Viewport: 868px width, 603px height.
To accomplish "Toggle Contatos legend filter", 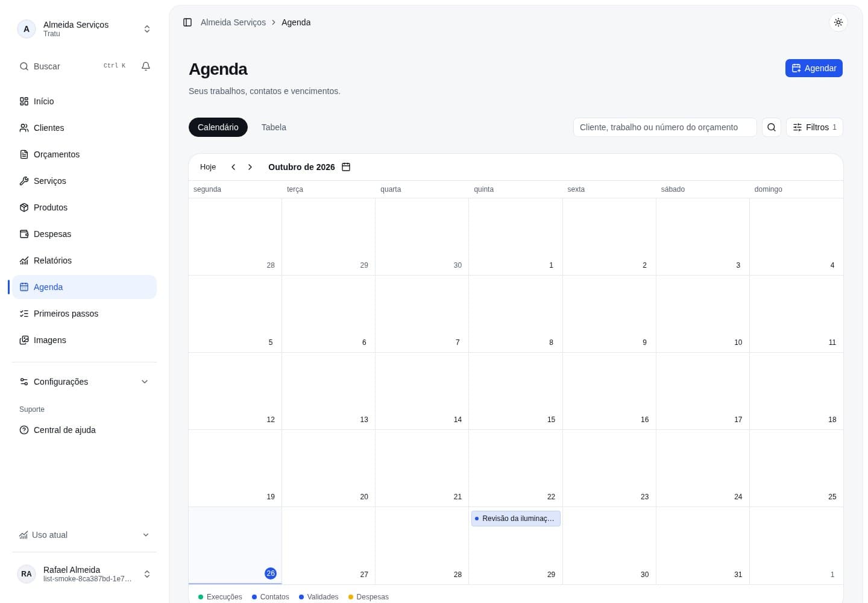I will pos(271,597).
